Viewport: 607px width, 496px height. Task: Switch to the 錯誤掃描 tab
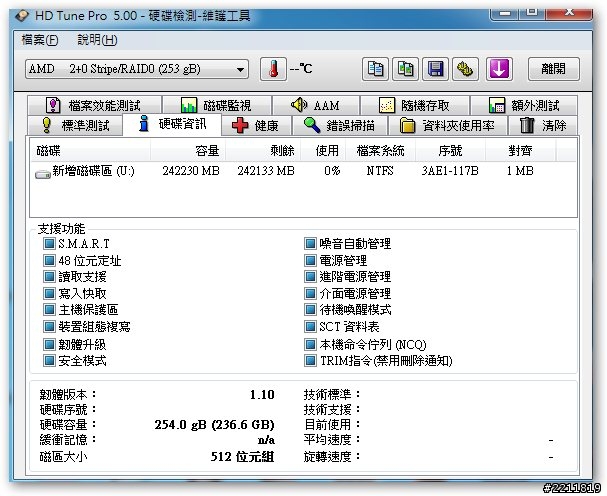pyautogui.click(x=340, y=125)
